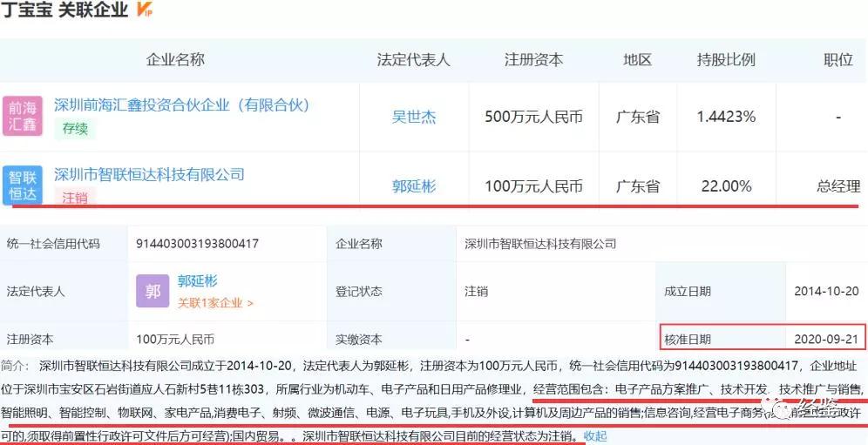
Task: Click the 注销 registration status value
Action: [x=476, y=291]
